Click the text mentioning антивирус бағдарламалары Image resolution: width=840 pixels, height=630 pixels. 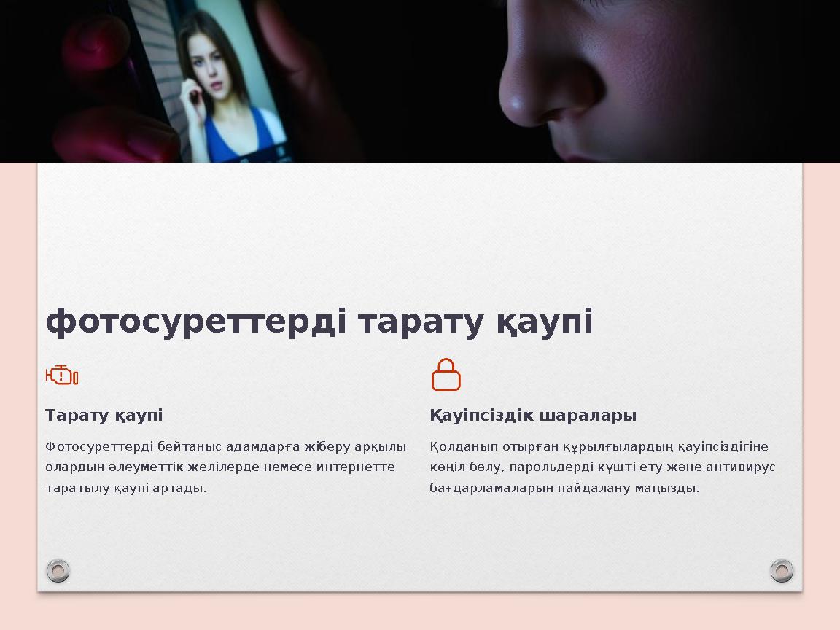point(729,466)
